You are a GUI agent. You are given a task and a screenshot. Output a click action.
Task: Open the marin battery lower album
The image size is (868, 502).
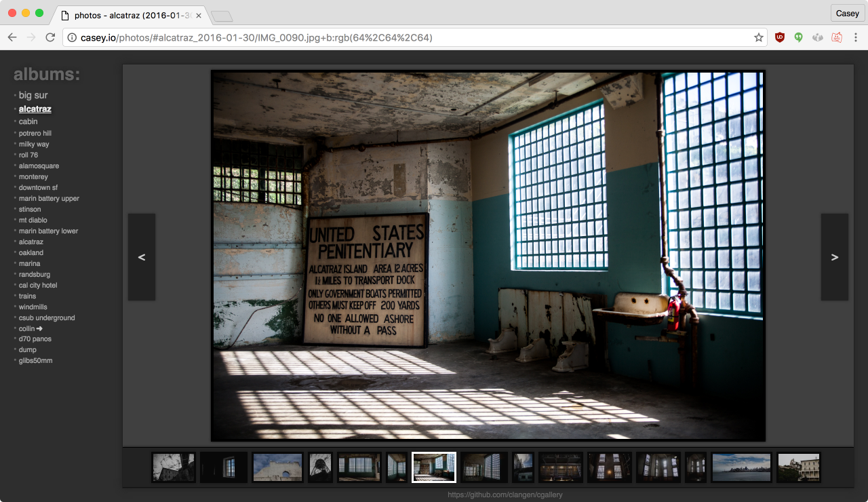48,231
